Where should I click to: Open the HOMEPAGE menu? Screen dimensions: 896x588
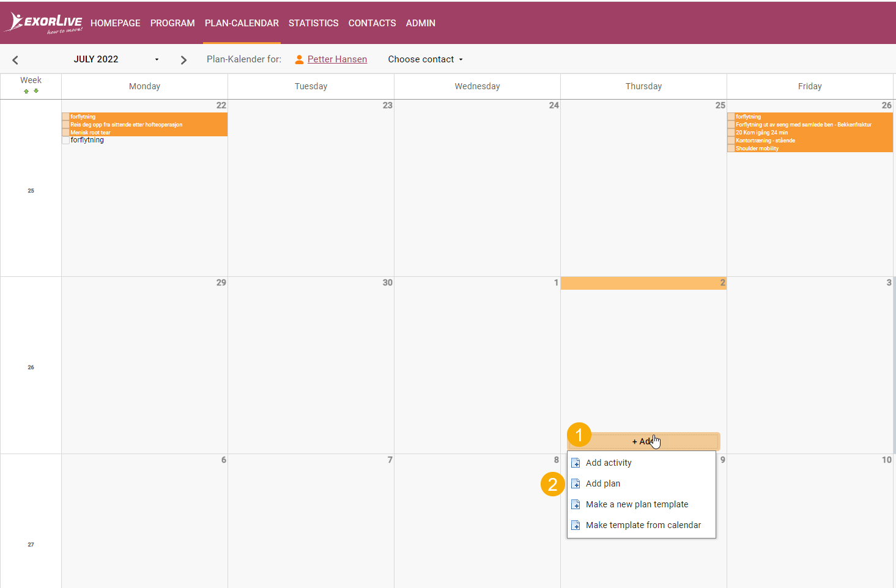[x=116, y=23]
